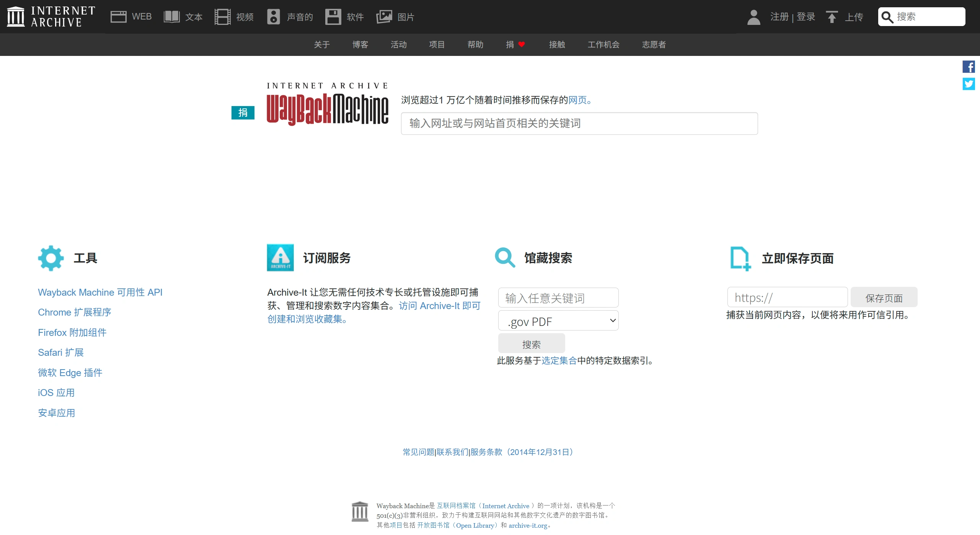Image resolution: width=980 pixels, height=535 pixels.
Task: Click the 搜索 button under collection search
Action: (x=532, y=344)
